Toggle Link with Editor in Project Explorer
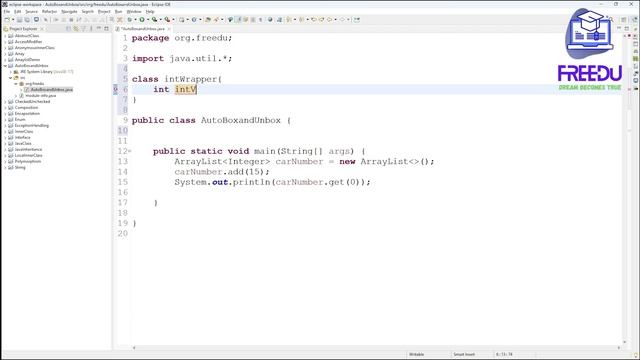640x360 pixels. [76, 29]
